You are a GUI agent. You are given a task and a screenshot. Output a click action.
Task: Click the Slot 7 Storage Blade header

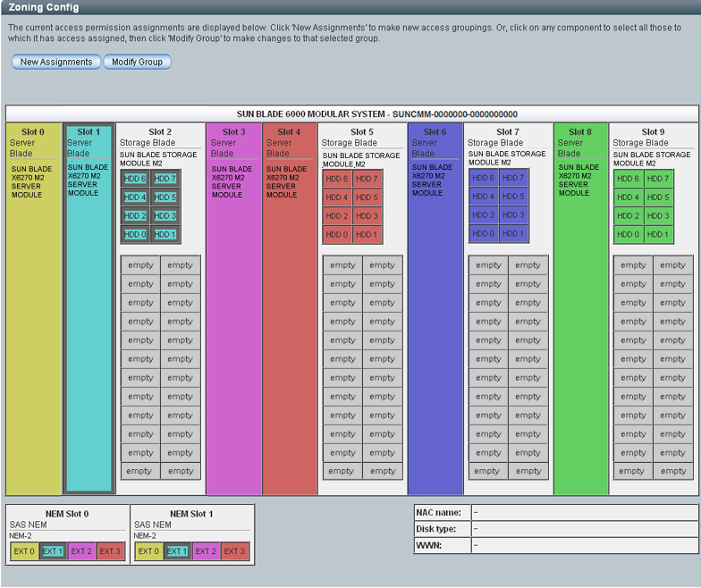tap(508, 138)
